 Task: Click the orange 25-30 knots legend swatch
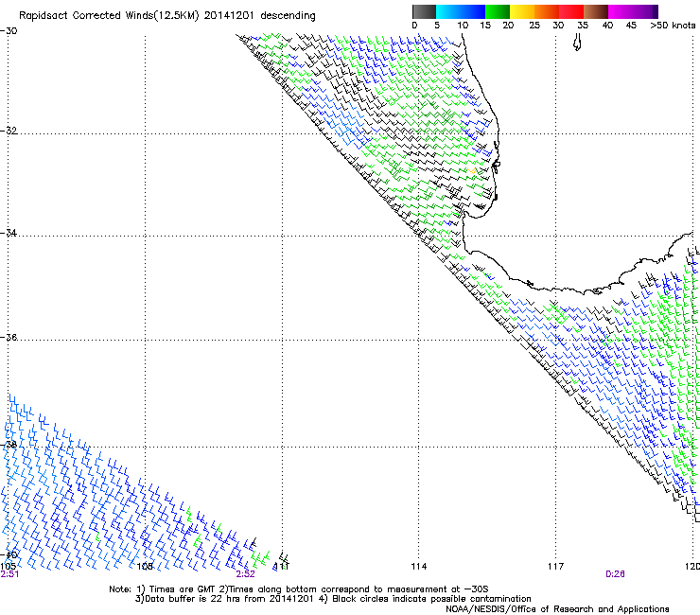[x=547, y=11]
